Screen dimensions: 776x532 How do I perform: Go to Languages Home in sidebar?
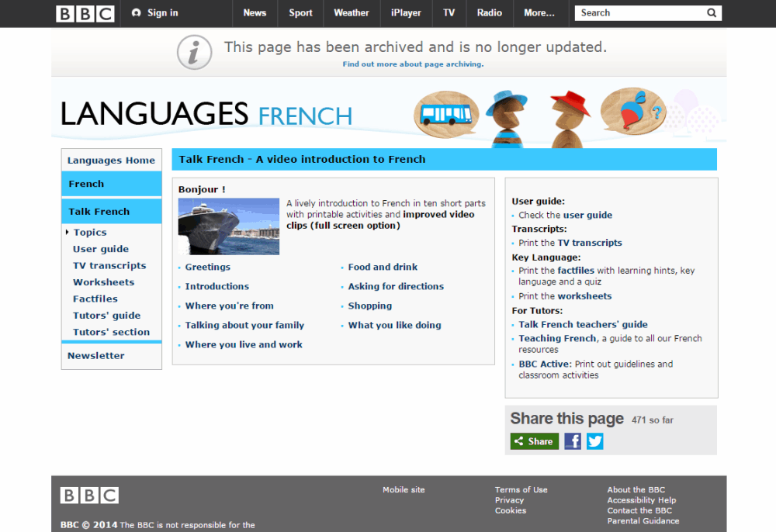click(x=111, y=161)
